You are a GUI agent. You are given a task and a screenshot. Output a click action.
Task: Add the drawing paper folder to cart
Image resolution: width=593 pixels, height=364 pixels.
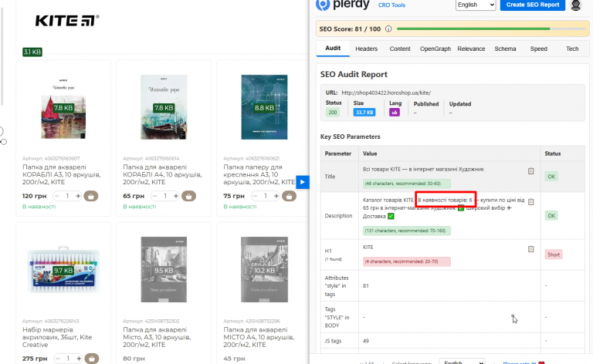(290, 196)
